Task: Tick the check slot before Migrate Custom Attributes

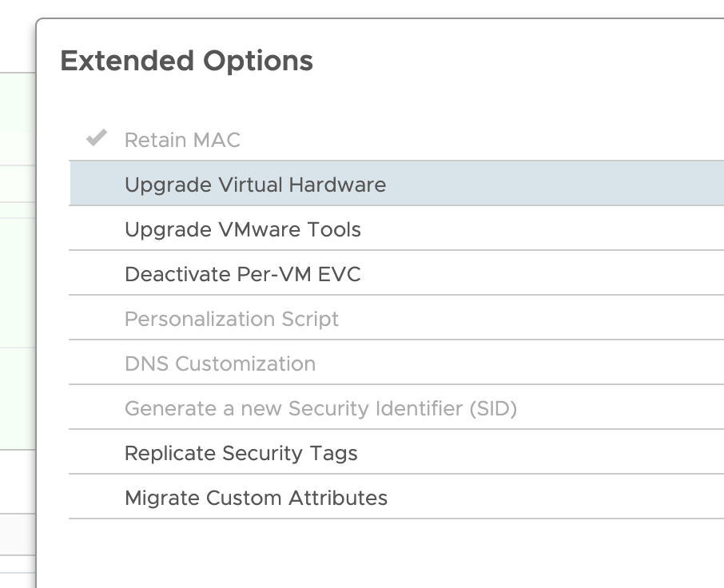Action: click(x=96, y=498)
